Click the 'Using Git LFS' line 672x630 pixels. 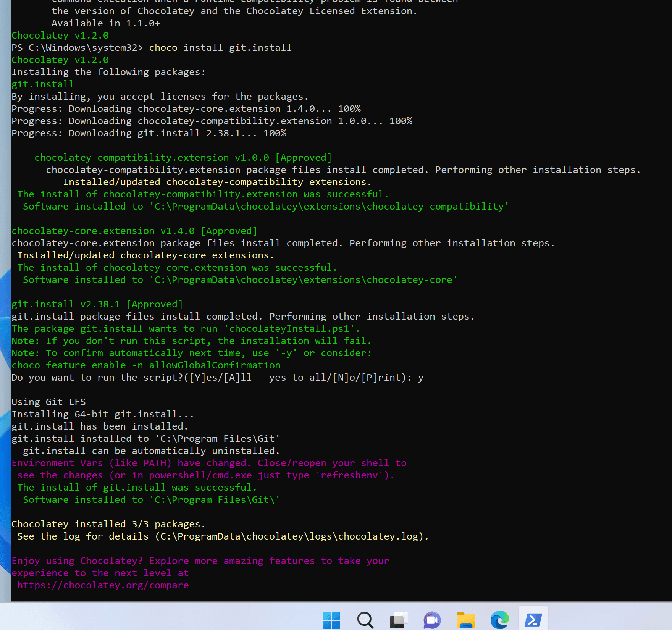pos(48,402)
